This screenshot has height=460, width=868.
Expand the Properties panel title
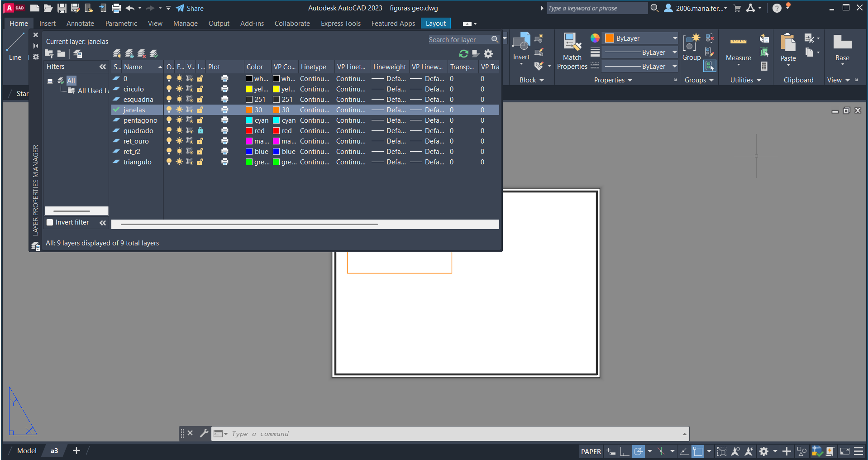pyautogui.click(x=613, y=80)
